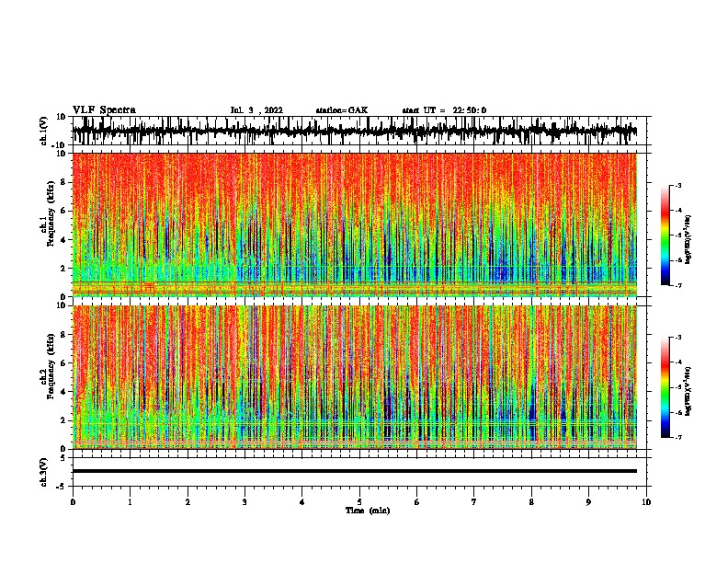This screenshot has width=728, height=563.
Task: Click the ch.1 colorbar log(PSD) label
Action: pos(688,239)
